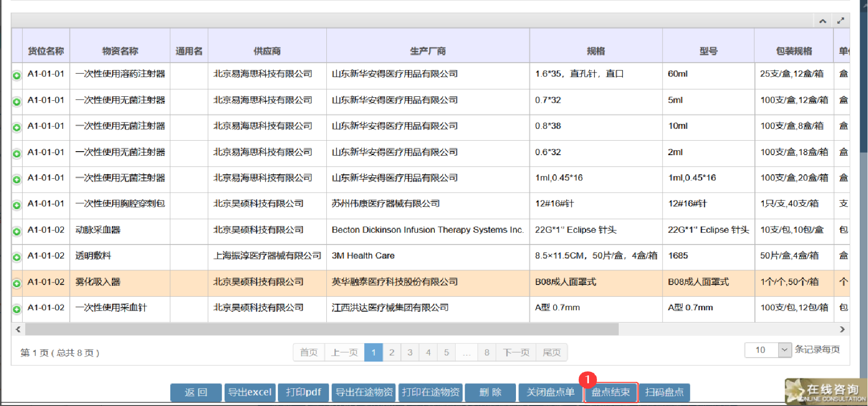Select page 1 in pagination
The height and width of the screenshot is (406, 868).
pyautogui.click(x=373, y=353)
